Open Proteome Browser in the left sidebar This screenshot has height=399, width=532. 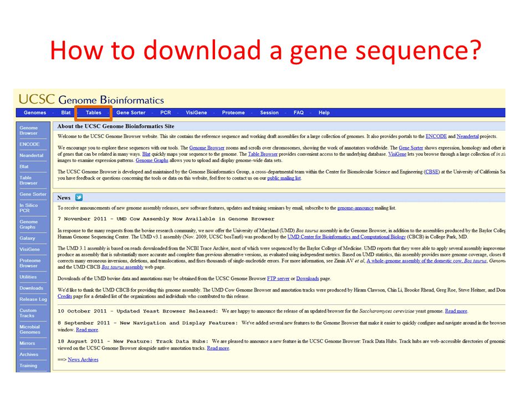pos(30,263)
